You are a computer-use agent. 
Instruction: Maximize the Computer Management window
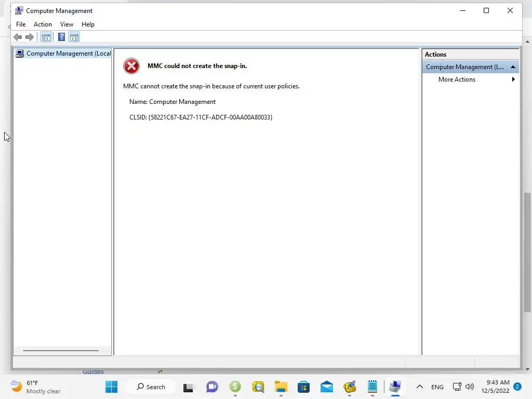pyautogui.click(x=486, y=10)
